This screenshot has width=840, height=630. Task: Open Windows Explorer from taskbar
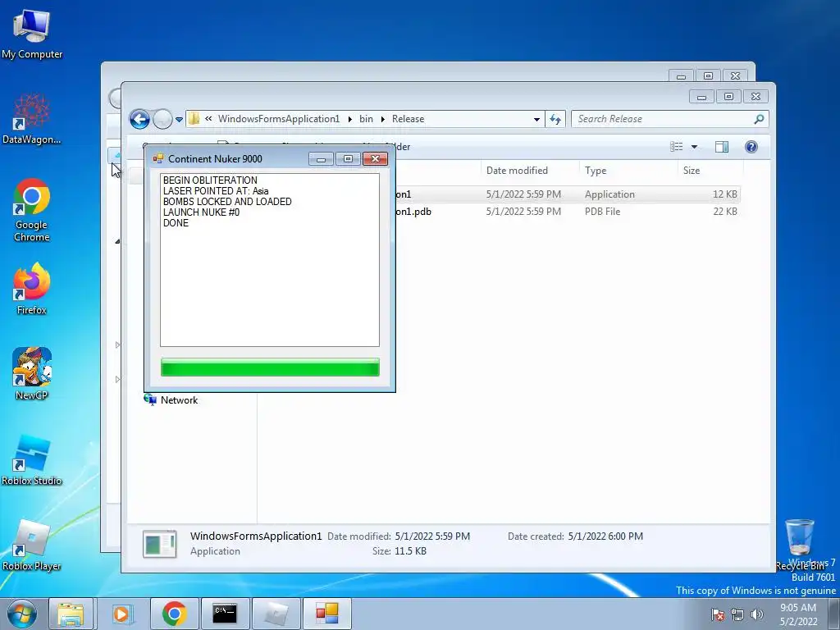(71, 614)
